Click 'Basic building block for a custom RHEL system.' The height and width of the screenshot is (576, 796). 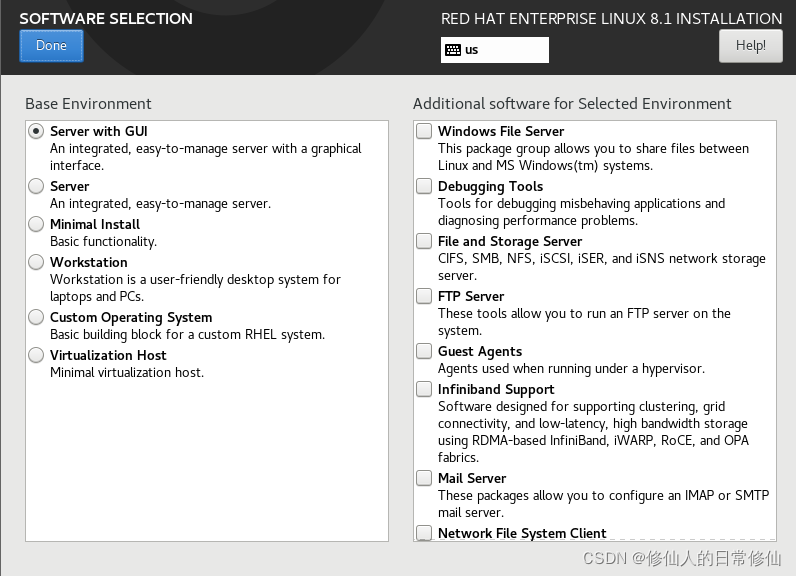[187, 334]
